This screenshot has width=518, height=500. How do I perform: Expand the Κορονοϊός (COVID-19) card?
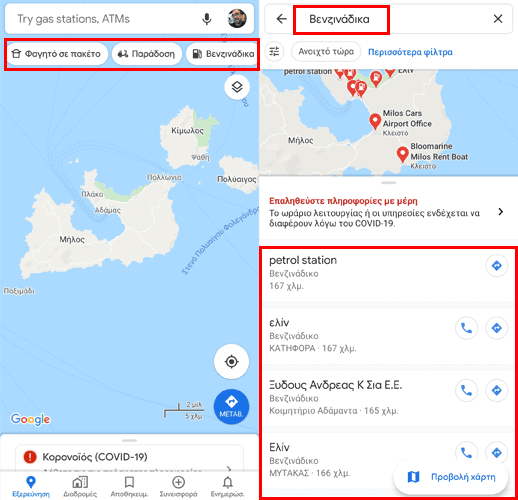click(x=129, y=457)
